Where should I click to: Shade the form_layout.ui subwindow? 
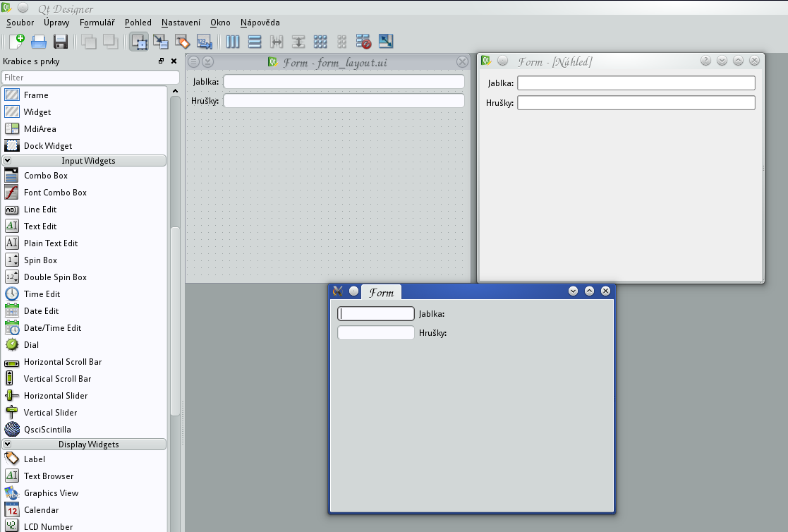point(207,62)
